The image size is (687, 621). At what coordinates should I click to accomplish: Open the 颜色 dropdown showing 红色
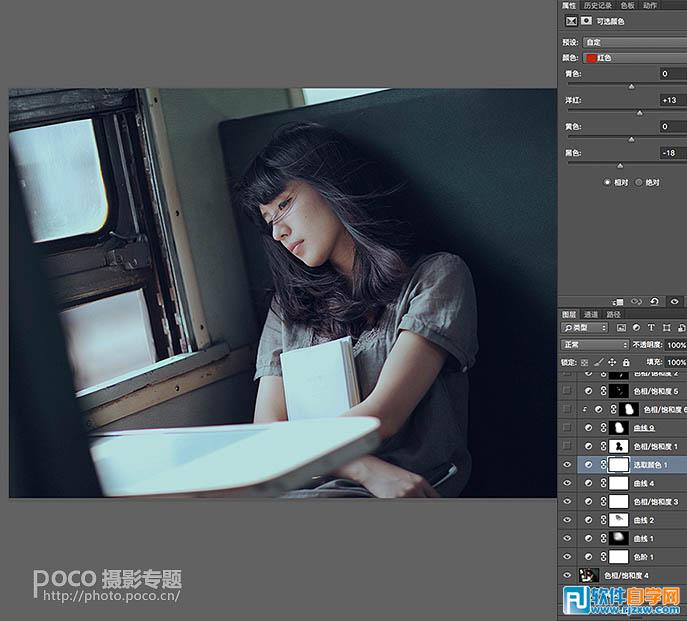tap(634, 58)
